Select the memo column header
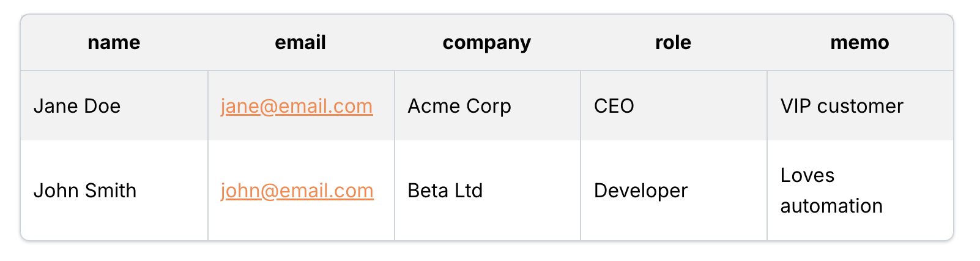This screenshot has width=980, height=261. tap(860, 42)
